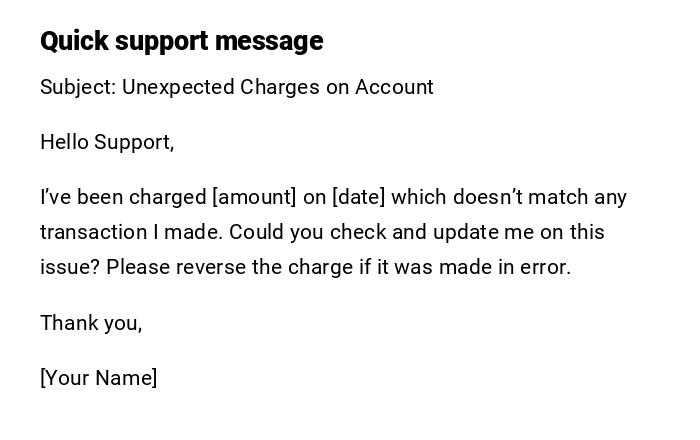Click the "Quick support message" heading
This screenshot has width=700, height=440.
pyautogui.click(x=181, y=41)
